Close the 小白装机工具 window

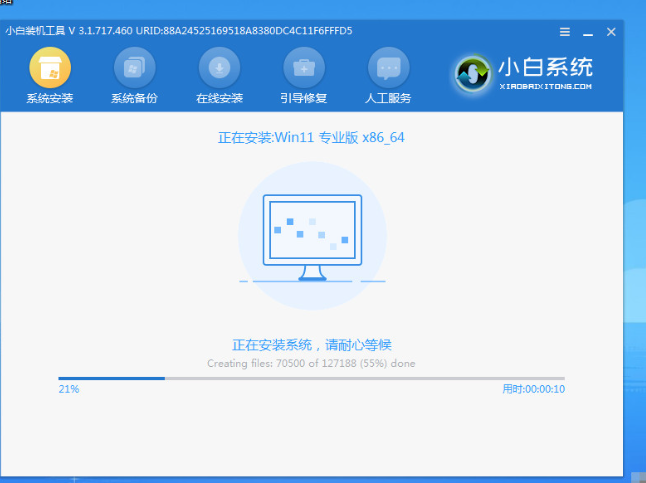point(611,32)
